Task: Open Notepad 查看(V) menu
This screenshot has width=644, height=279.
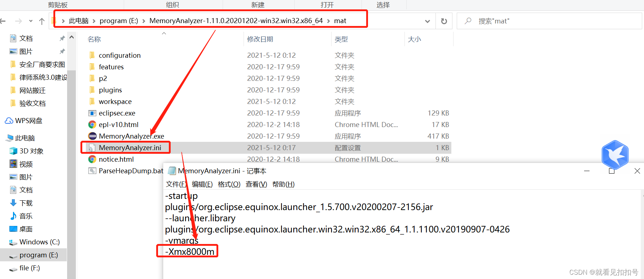Action: click(x=257, y=184)
